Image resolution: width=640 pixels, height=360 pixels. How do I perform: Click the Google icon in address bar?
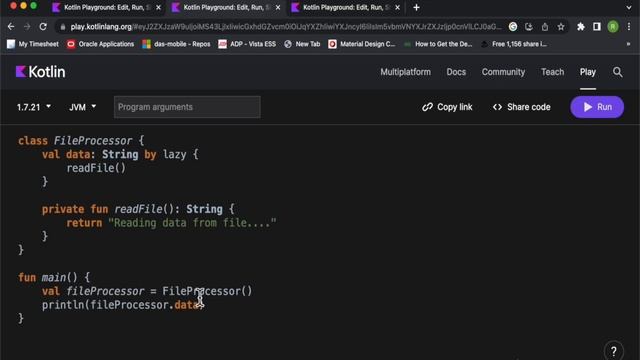point(513,27)
